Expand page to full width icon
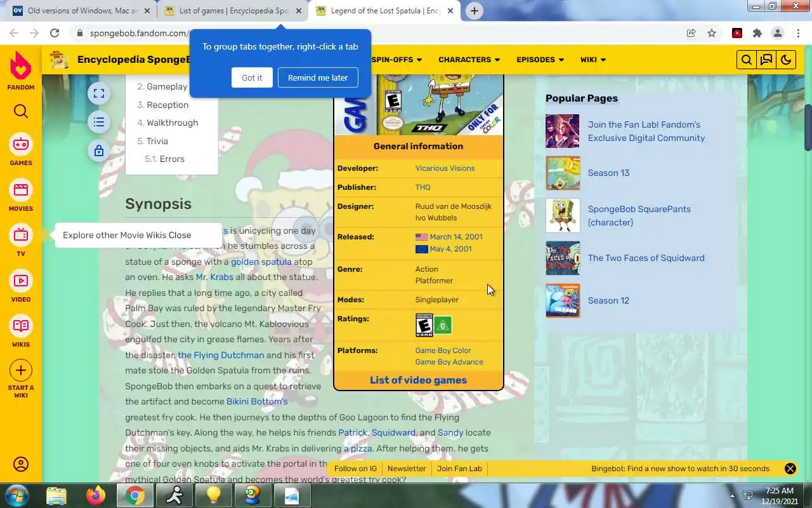 coord(99,94)
